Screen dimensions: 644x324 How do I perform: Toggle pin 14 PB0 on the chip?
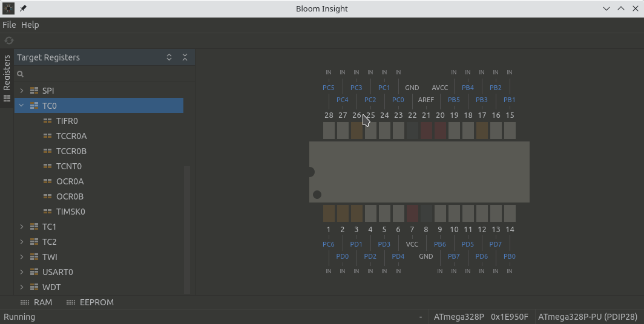pos(510,213)
